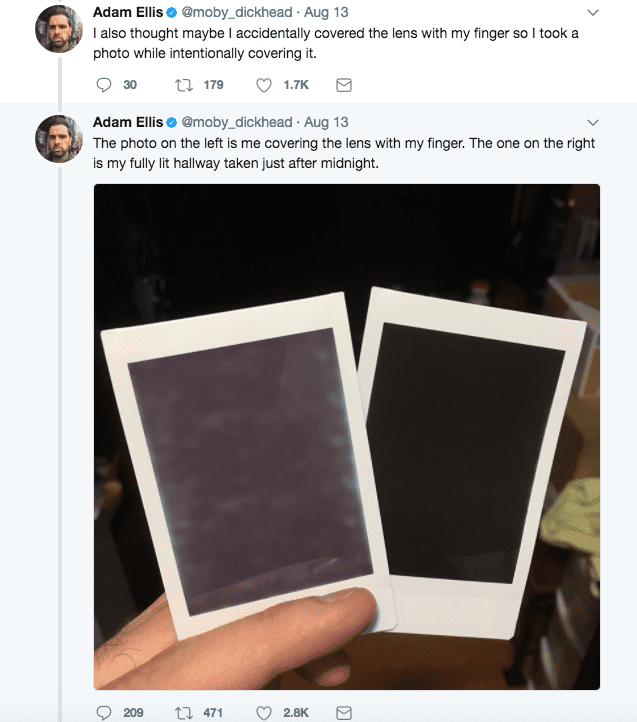Image resolution: width=637 pixels, height=722 pixels.
Task: Open the two polaroids photo attachment
Action: point(347,437)
